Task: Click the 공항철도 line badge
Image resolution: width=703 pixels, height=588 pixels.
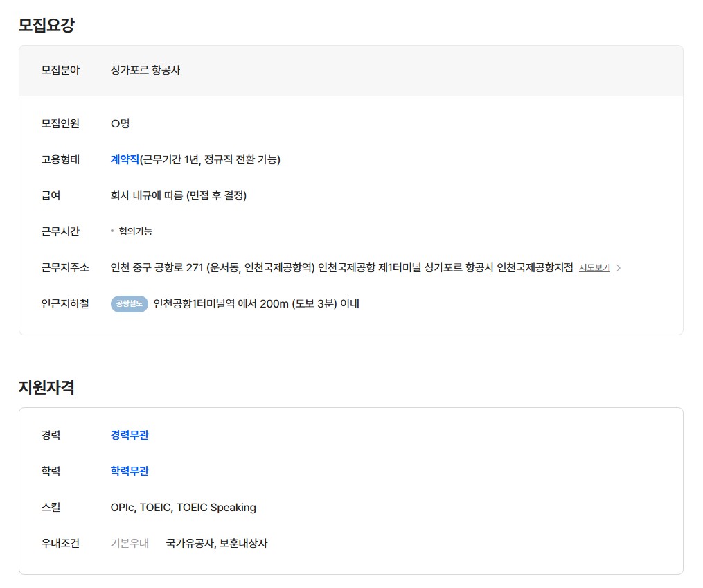Action: click(130, 304)
